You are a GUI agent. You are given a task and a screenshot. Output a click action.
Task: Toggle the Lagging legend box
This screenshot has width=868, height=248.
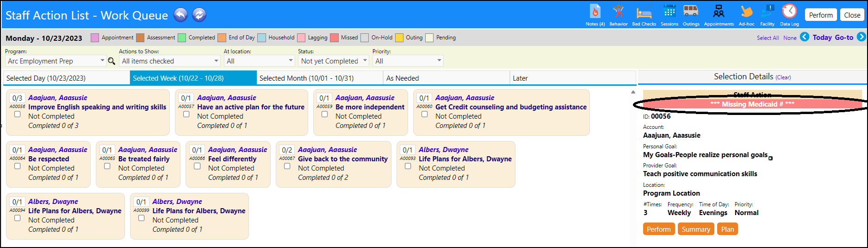point(301,38)
